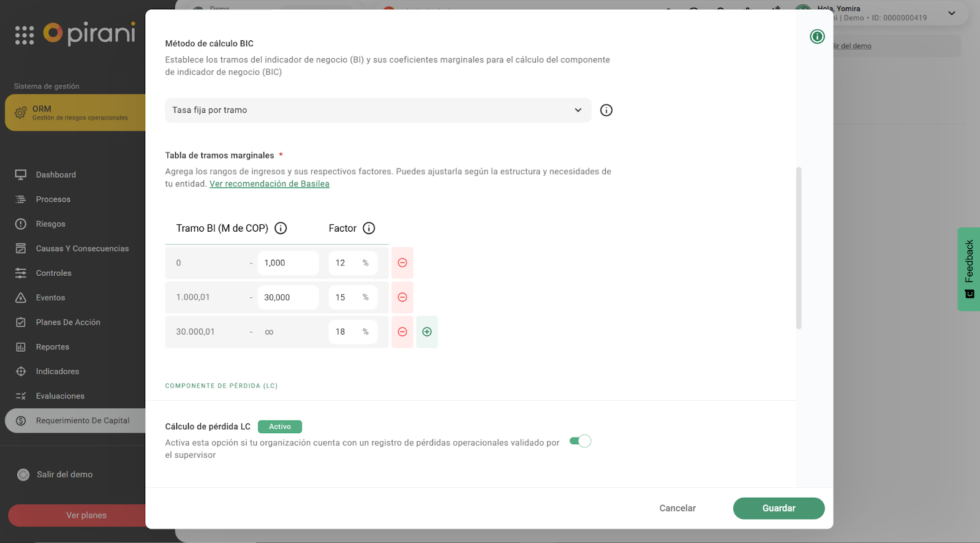Delete the last tramo row with 18% factor
The width and height of the screenshot is (980, 543).
[402, 332]
